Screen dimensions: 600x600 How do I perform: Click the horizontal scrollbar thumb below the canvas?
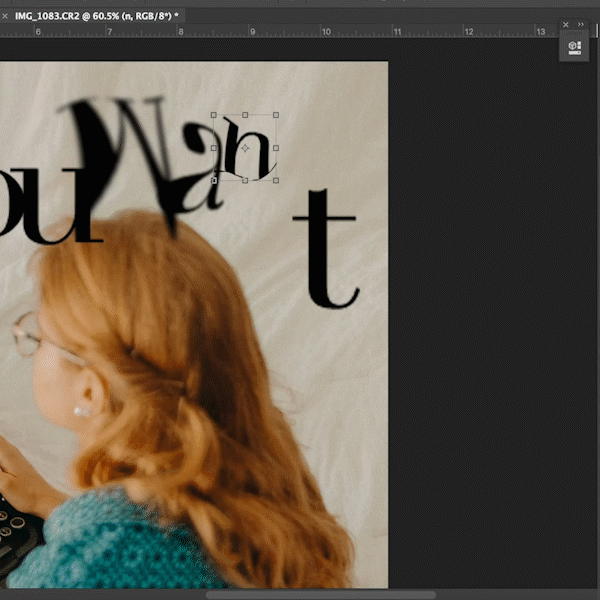click(321, 595)
